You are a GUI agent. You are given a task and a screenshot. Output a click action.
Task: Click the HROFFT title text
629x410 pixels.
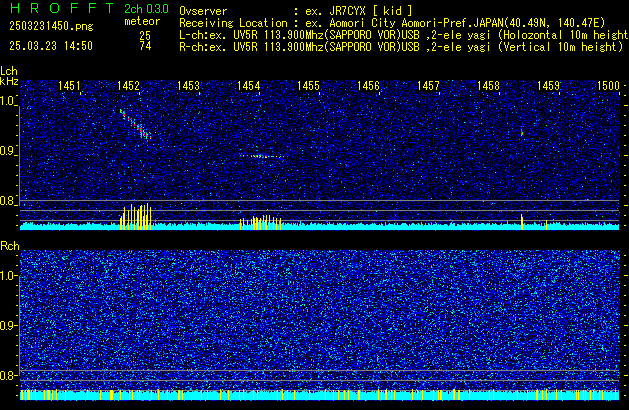point(62,8)
